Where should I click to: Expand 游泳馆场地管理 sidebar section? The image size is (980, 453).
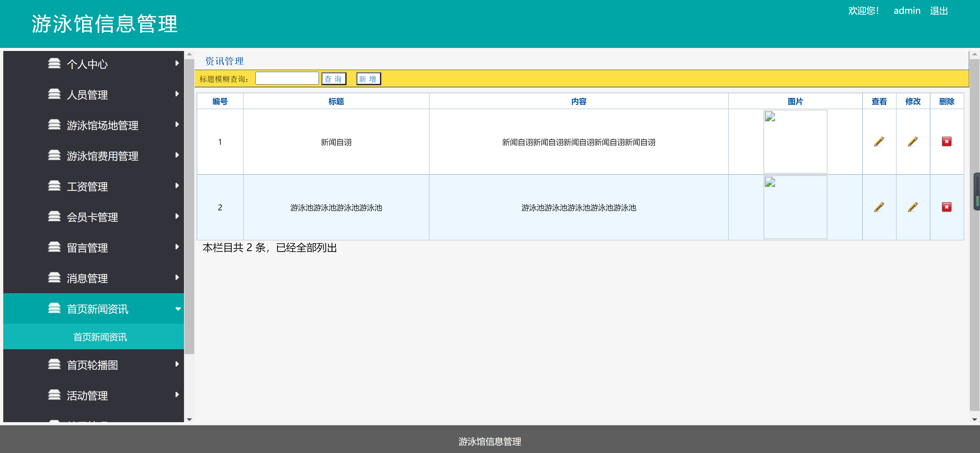102,125
